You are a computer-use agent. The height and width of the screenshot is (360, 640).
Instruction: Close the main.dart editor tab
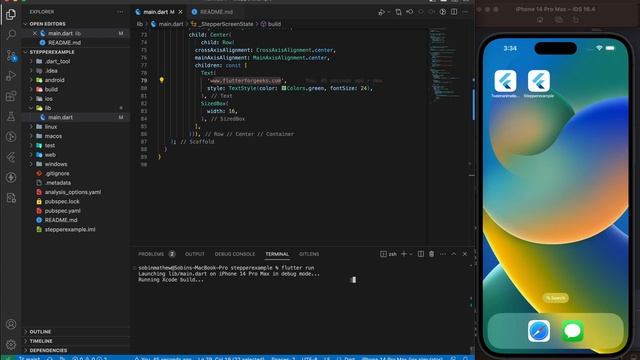tap(180, 12)
